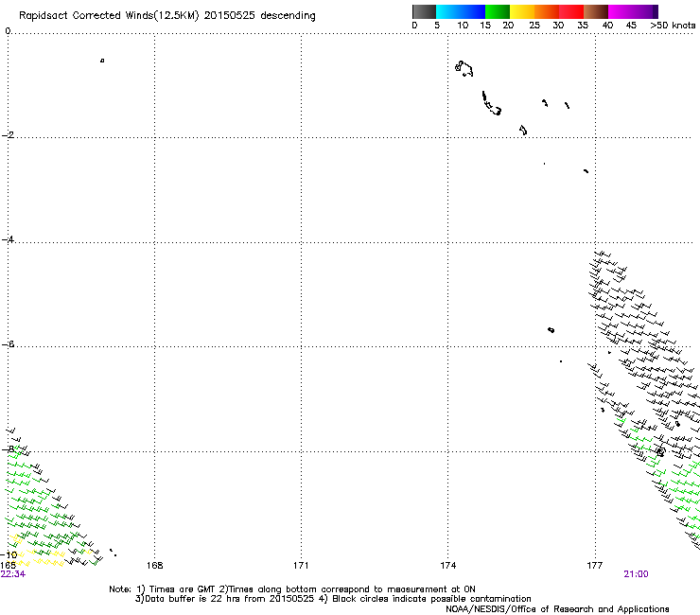This screenshot has height=615, width=700.
Task: Click the '-2' latitude axis label
Action: pyautogui.click(x=8, y=135)
